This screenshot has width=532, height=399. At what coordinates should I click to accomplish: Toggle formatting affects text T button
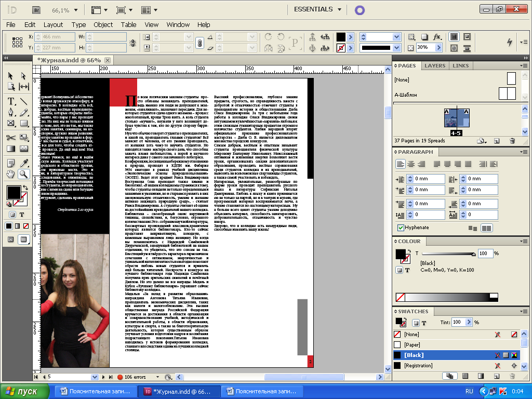coord(22,215)
